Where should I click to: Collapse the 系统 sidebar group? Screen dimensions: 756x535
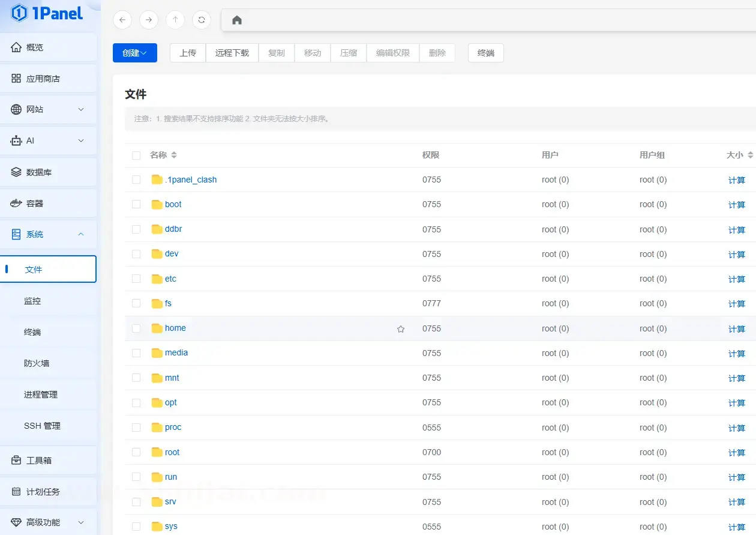[48, 235]
